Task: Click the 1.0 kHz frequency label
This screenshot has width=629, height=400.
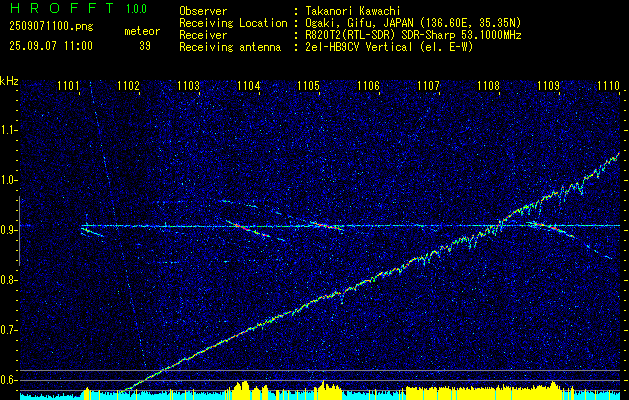Action: [8, 180]
